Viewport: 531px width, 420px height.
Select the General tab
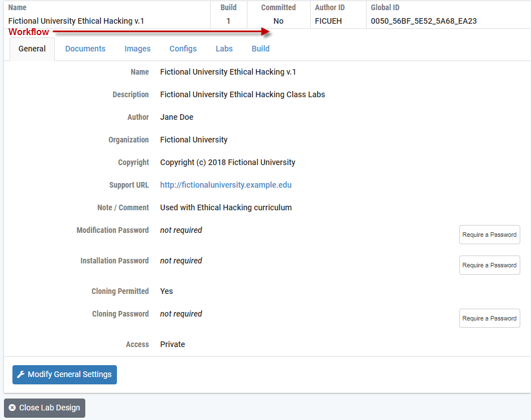(32, 49)
